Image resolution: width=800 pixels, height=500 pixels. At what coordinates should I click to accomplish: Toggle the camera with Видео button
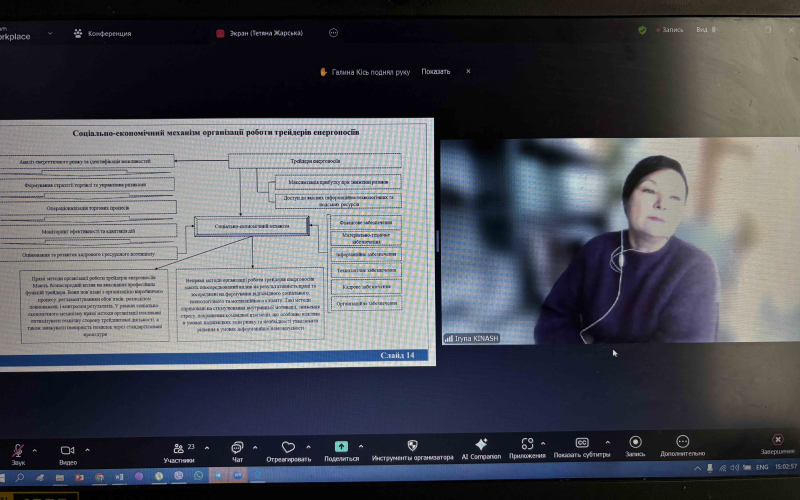[67, 449]
